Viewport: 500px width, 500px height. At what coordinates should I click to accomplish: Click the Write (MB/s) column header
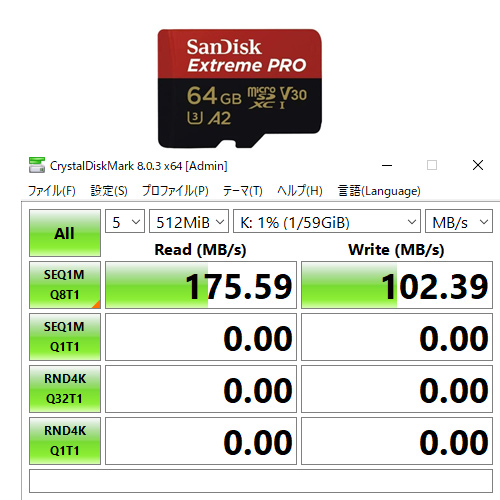[396, 250]
